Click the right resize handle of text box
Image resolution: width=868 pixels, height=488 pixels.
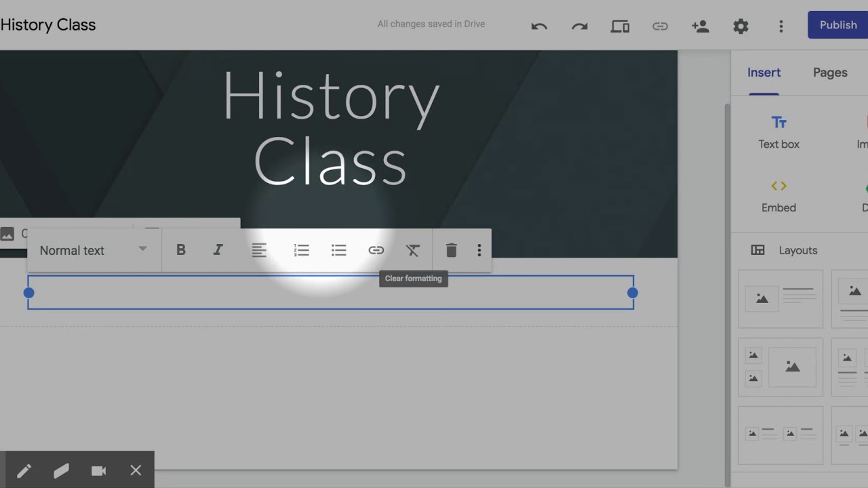633,293
